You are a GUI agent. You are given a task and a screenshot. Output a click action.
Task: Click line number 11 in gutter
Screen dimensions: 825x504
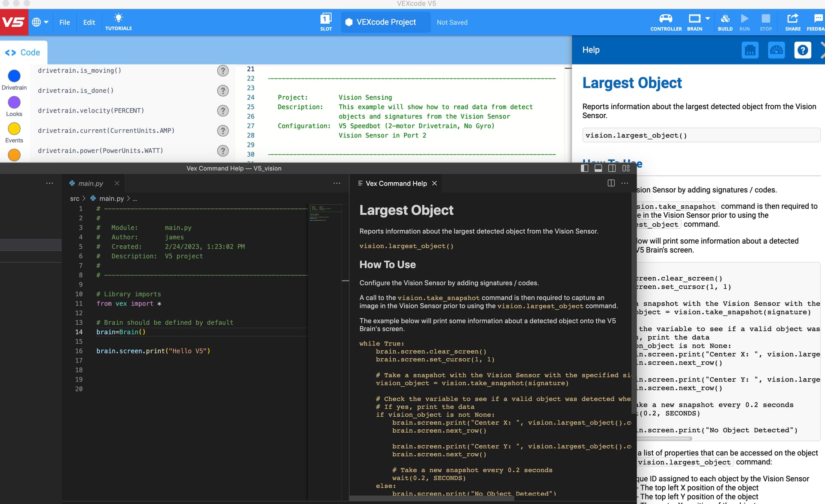click(x=79, y=304)
